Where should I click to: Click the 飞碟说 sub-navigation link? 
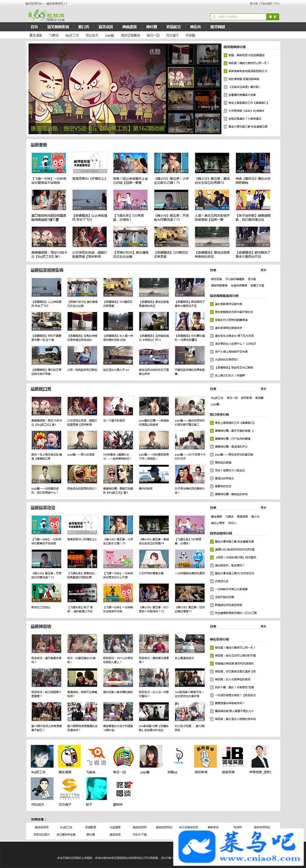point(54,35)
